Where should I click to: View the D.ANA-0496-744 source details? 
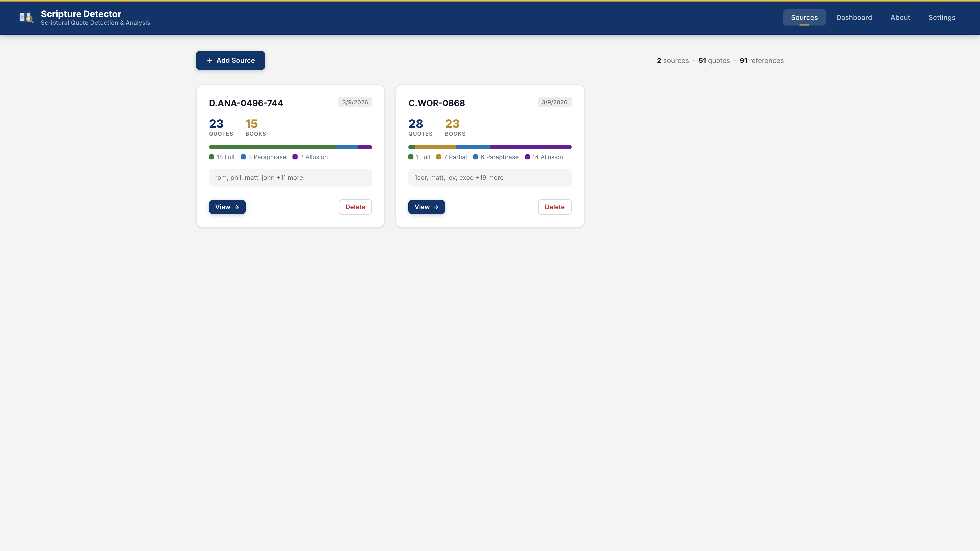click(x=227, y=207)
